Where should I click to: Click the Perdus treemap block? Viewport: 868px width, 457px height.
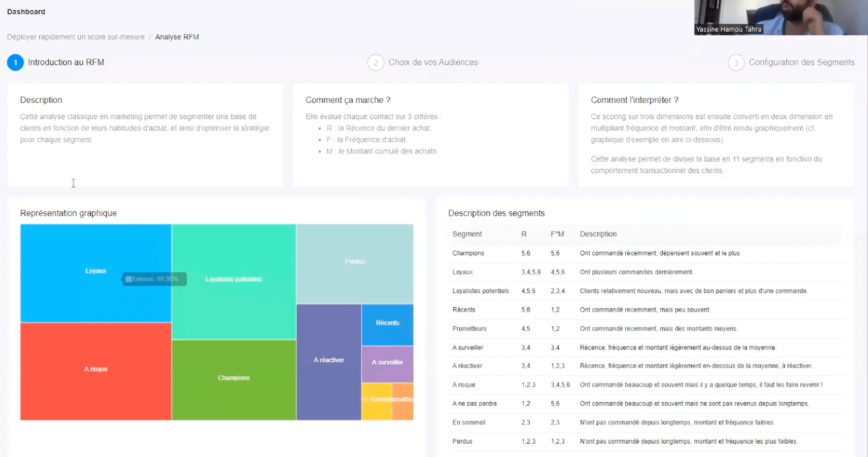pos(355,264)
